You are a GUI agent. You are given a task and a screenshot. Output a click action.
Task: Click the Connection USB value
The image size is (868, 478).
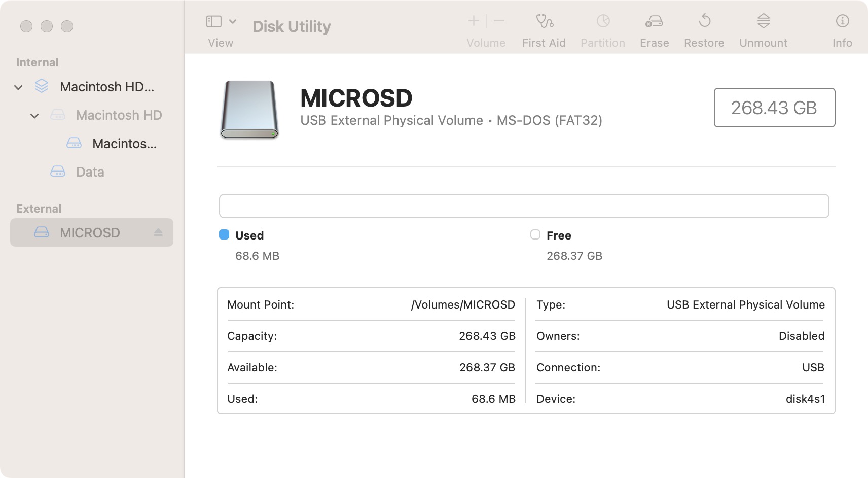point(813,367)
